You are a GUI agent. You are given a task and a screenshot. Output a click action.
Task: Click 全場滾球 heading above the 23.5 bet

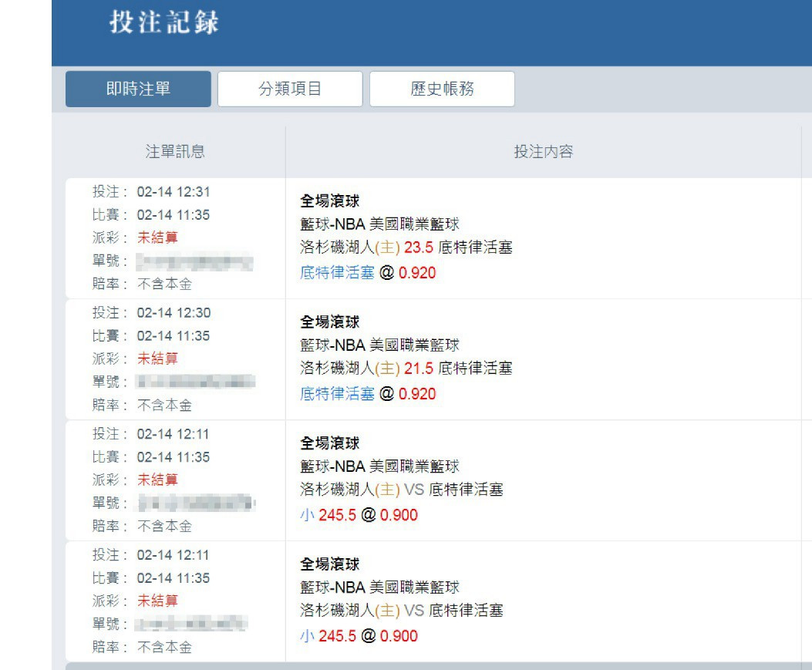(330, 201)
